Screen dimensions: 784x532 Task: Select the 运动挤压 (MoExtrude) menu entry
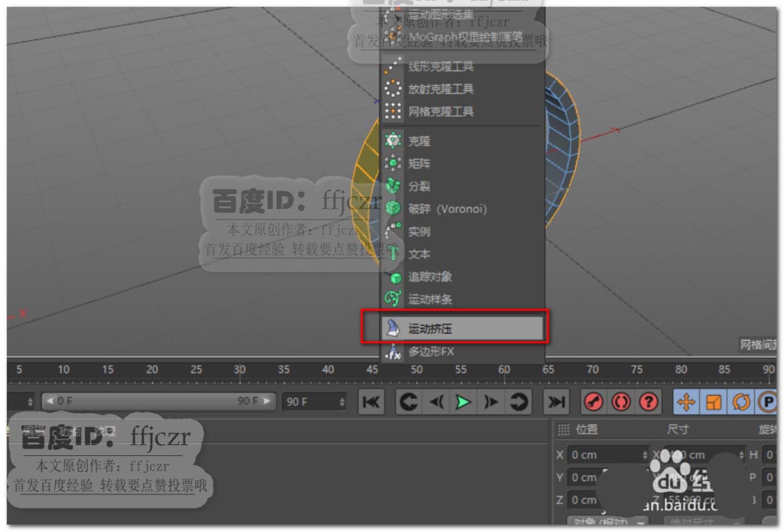coord(462,328)
